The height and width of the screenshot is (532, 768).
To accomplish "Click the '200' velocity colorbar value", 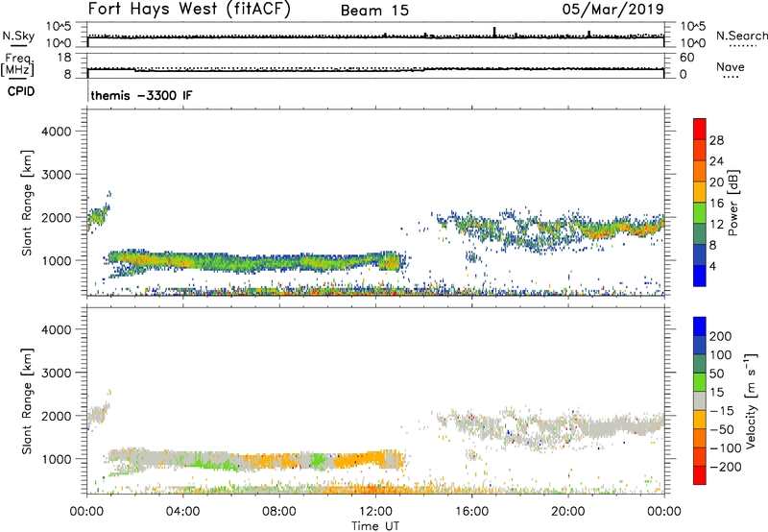I will 721,336.
